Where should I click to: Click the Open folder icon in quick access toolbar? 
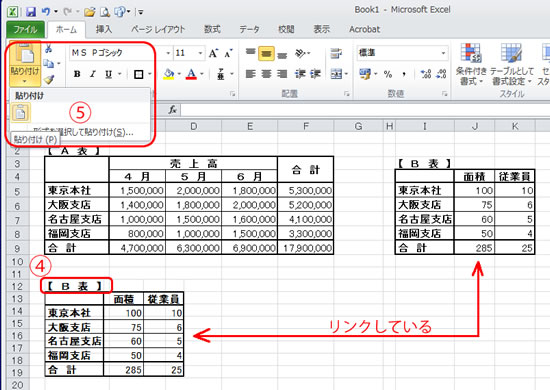[x=90, y=12]
